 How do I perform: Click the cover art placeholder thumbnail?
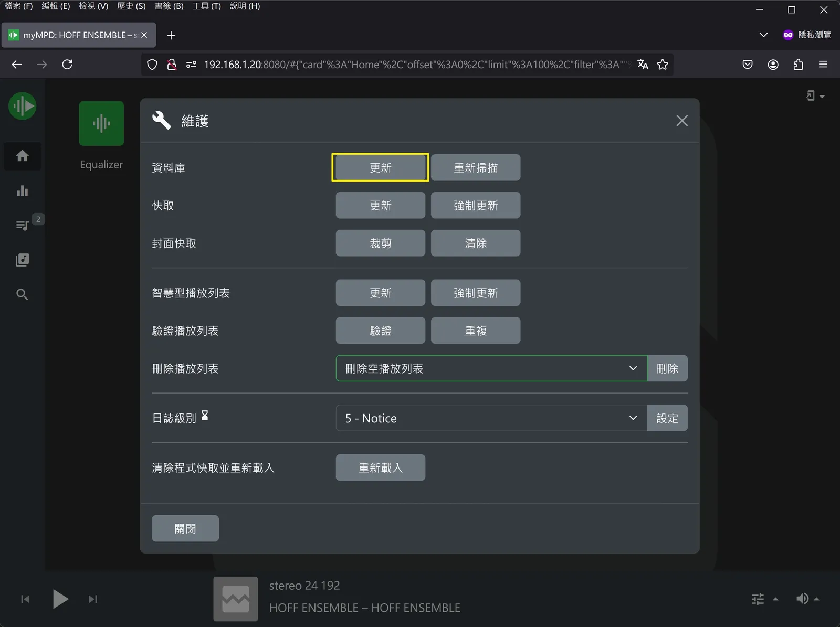236,599
